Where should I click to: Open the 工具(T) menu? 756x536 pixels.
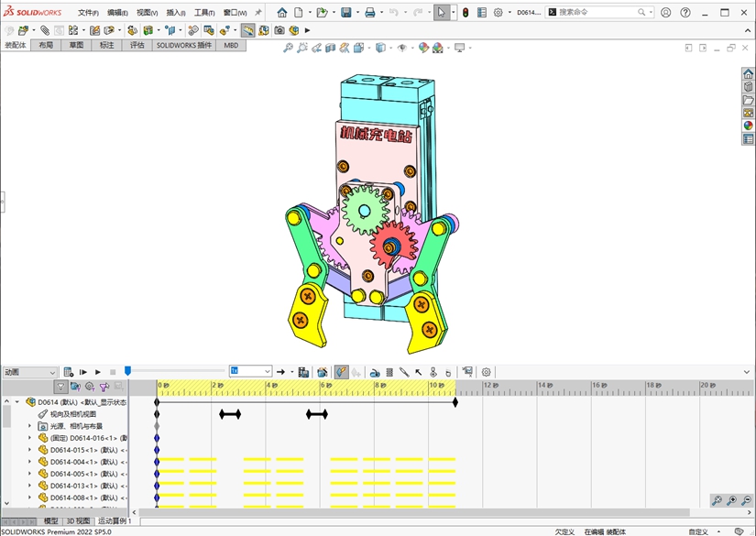(x=203, y=13)
